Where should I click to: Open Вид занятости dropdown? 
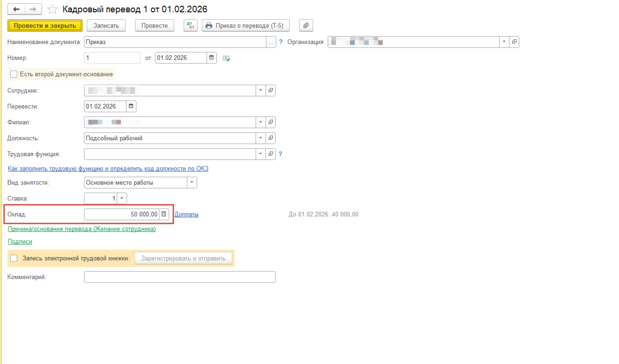192,183
